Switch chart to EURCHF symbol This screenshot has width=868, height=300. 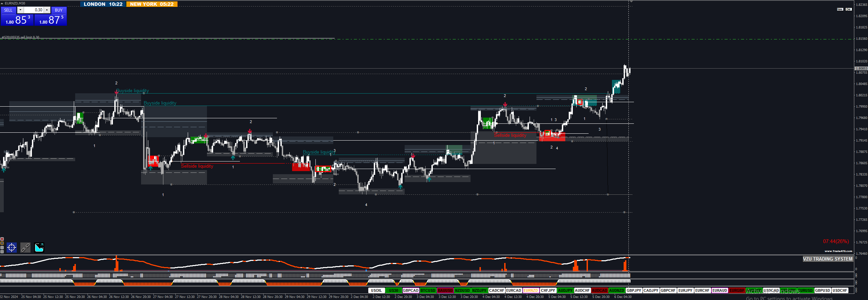703,290
